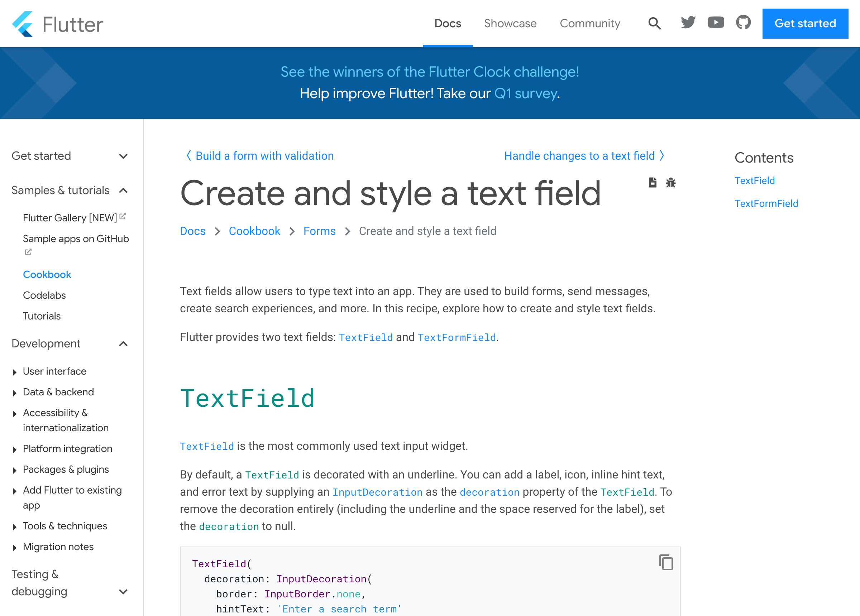
Task: Expand the Testing & debugging section
Action: point(123,591)
